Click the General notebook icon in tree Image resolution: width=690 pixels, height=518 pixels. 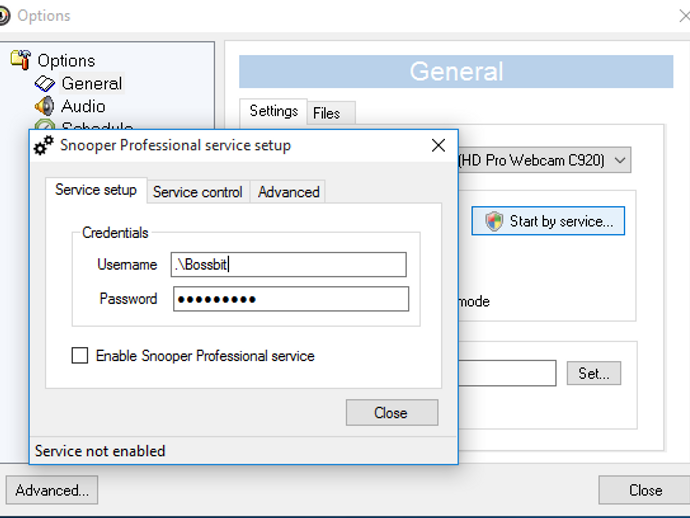click(45, 83)
